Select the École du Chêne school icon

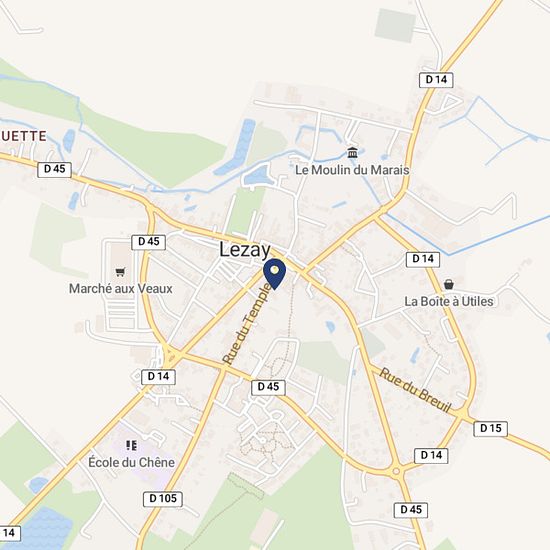click(132, 445)
